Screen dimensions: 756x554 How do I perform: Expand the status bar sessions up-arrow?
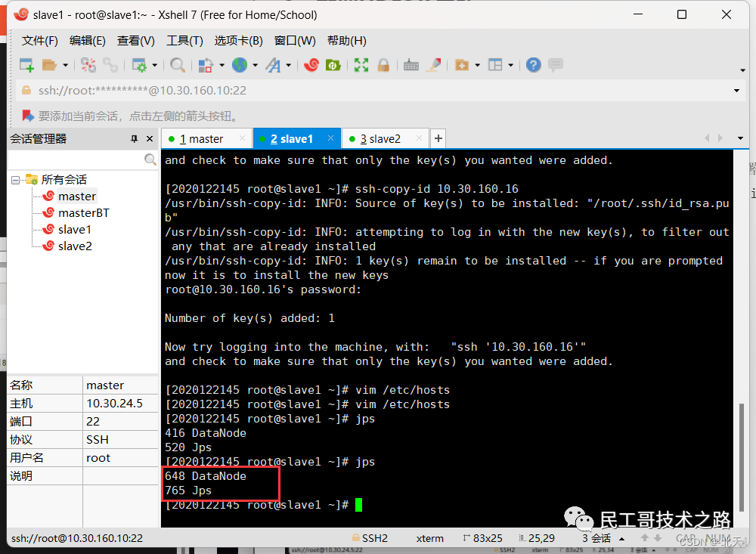tap(622, 539)
